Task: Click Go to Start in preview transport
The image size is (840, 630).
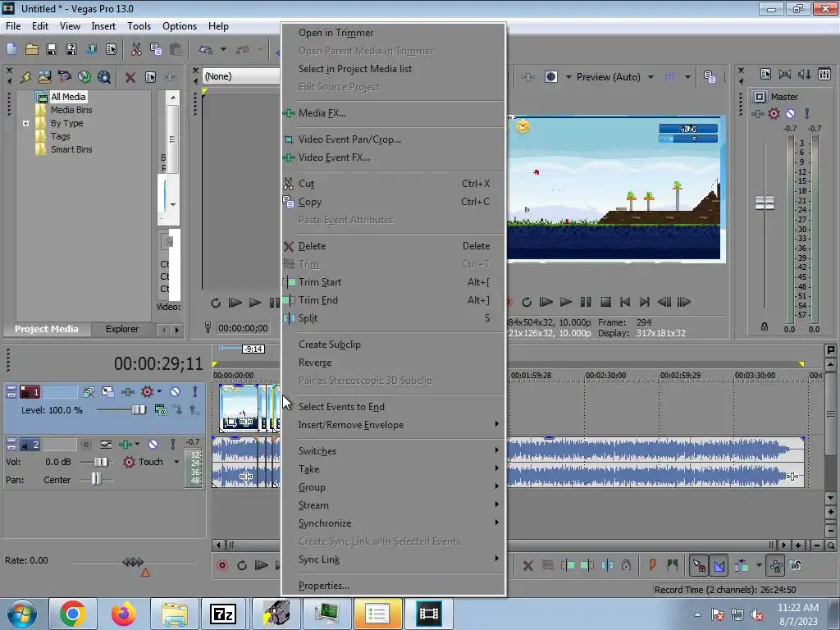Action: pyautogui.click(x=624, y=302)
